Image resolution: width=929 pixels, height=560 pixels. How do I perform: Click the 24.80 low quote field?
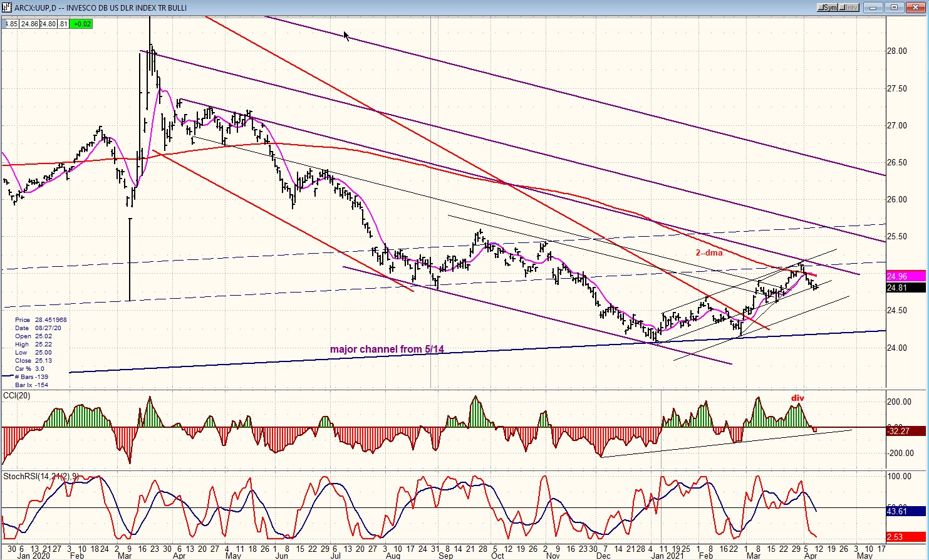(48, 24)
